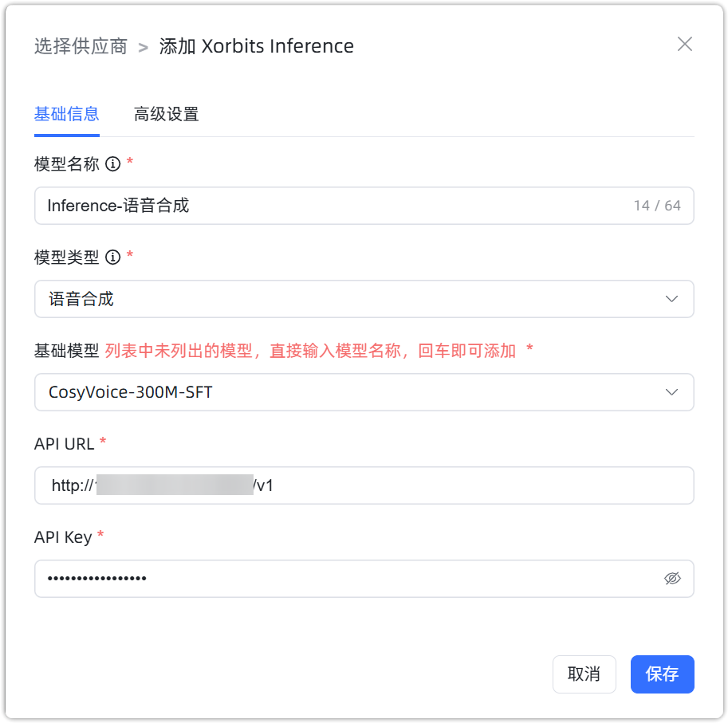Toggle API Key visibility with the eye icon
Screen dimensions: 728x723
[x=672, y=579]
